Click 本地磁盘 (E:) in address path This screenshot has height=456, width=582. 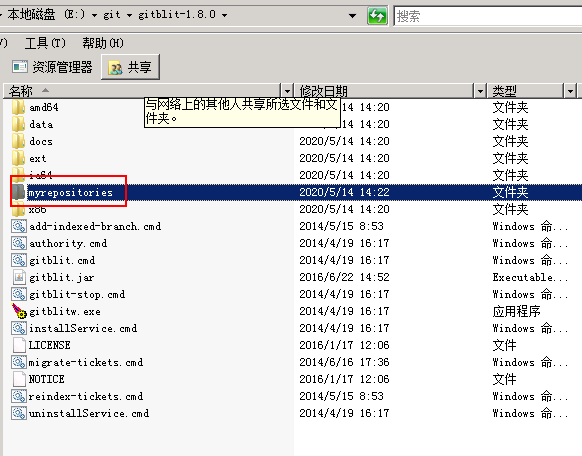tap(46, 15)
